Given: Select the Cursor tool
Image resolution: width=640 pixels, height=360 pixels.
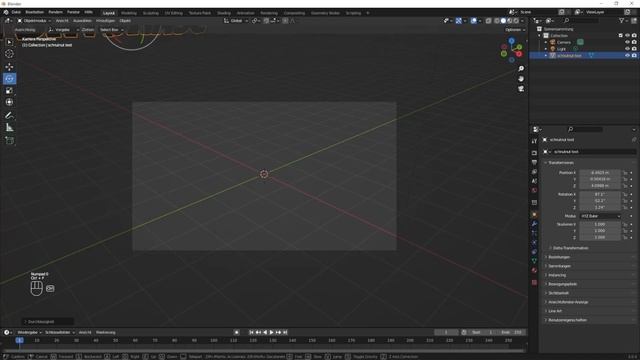Looking at the screenshot, I should [9, 54].
